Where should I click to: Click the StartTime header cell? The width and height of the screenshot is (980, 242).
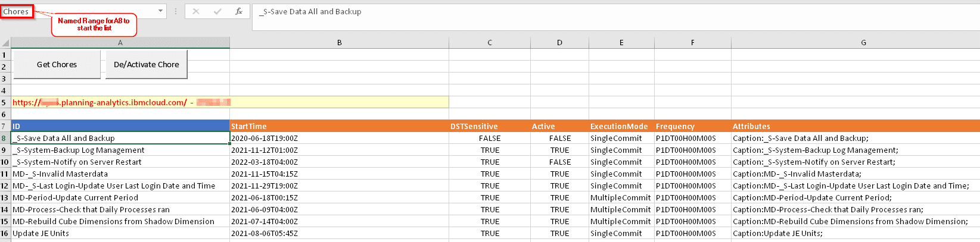tap(339, 126)
